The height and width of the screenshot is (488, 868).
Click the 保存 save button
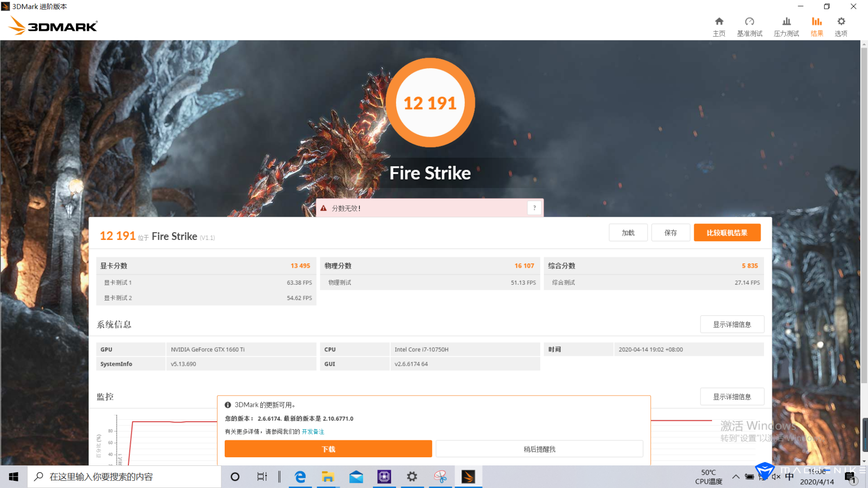coord(671,233)
